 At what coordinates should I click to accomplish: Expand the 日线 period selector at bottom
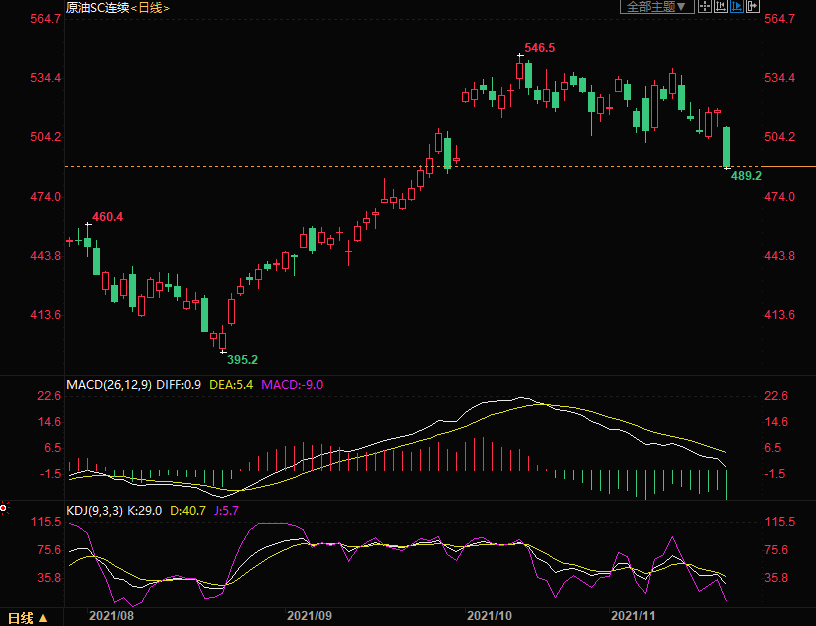pos(27,617)
